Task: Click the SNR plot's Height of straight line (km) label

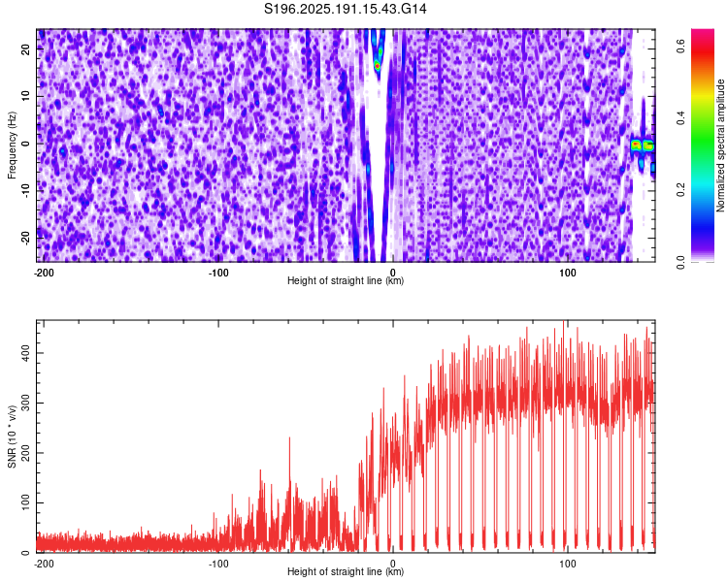Action: [x=346, y=571]
